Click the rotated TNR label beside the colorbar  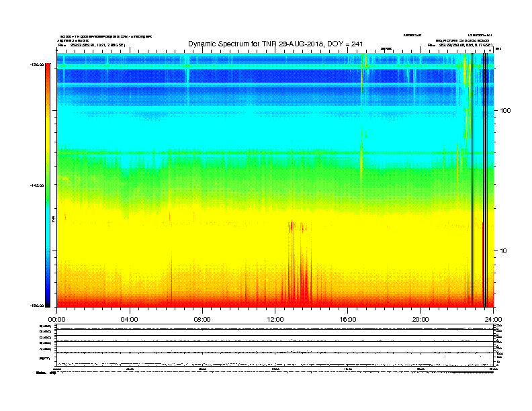click(x=53, y=220)
